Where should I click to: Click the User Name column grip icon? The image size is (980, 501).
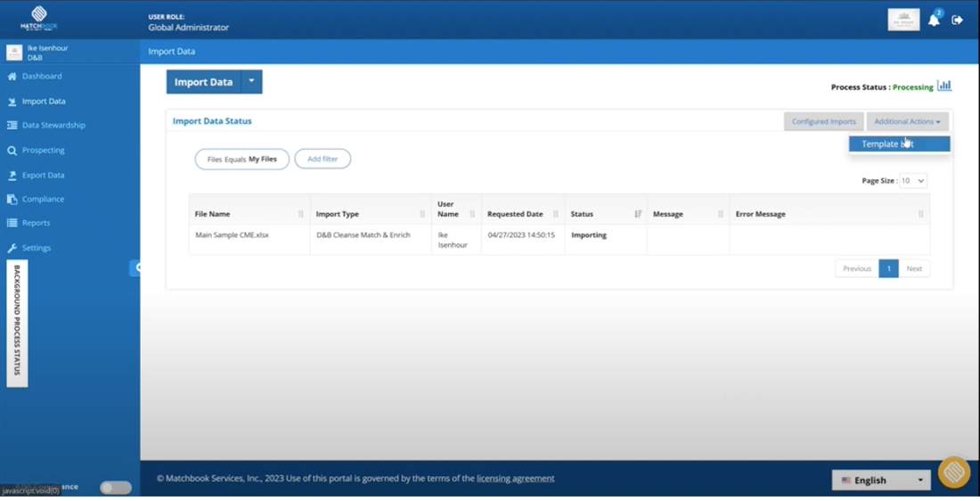pyautogui.click(x=472, y=214)
